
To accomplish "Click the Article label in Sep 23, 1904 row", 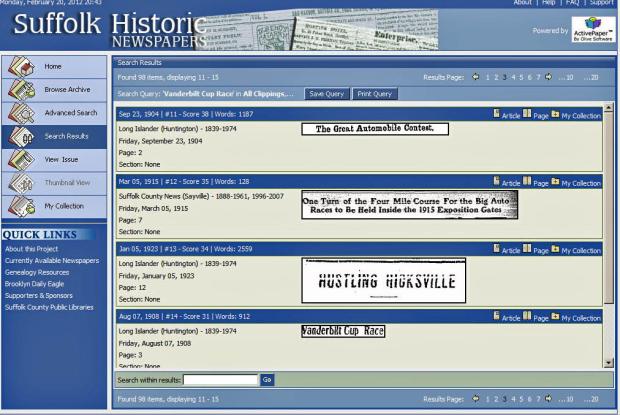I will [511, 116].
